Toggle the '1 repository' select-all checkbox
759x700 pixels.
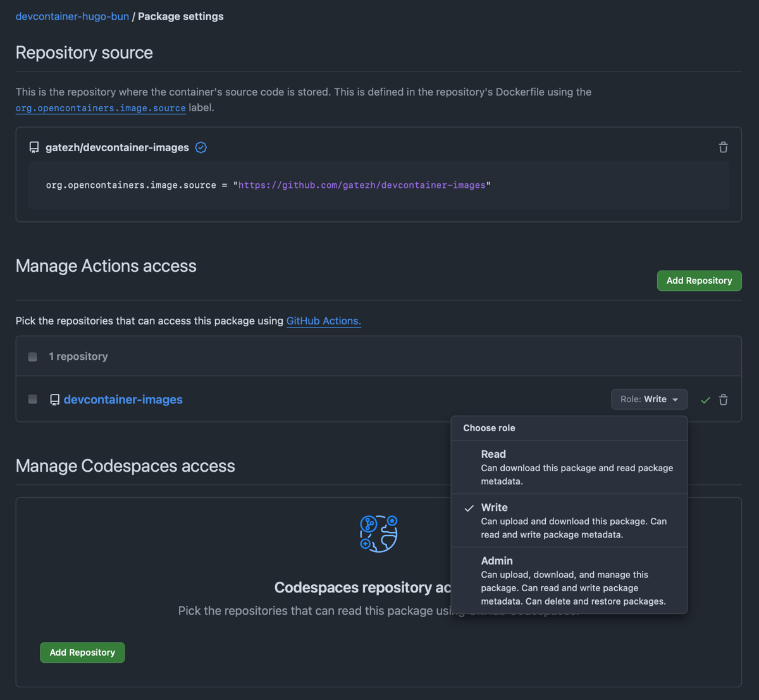click(33, 357)
